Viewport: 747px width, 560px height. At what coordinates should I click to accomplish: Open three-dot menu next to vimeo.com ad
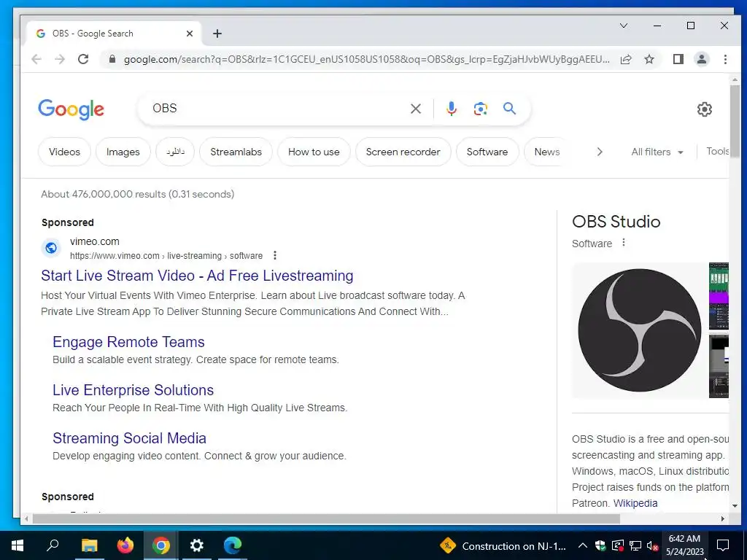coord(275,256)
